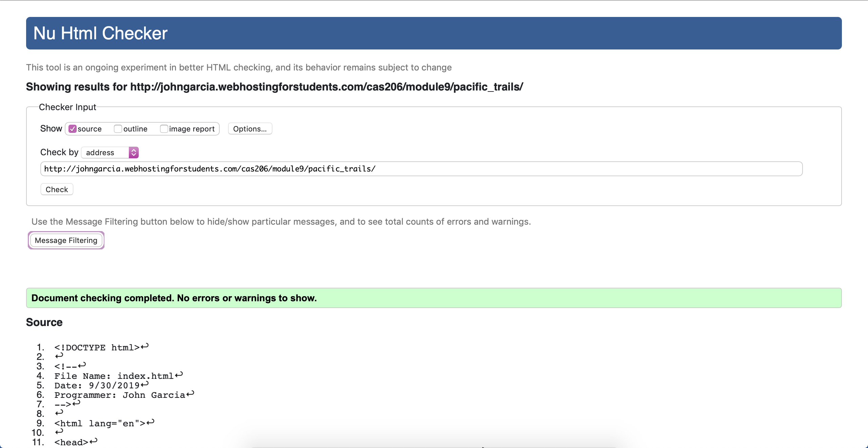Enable the outline checkbox

(118, 129)
